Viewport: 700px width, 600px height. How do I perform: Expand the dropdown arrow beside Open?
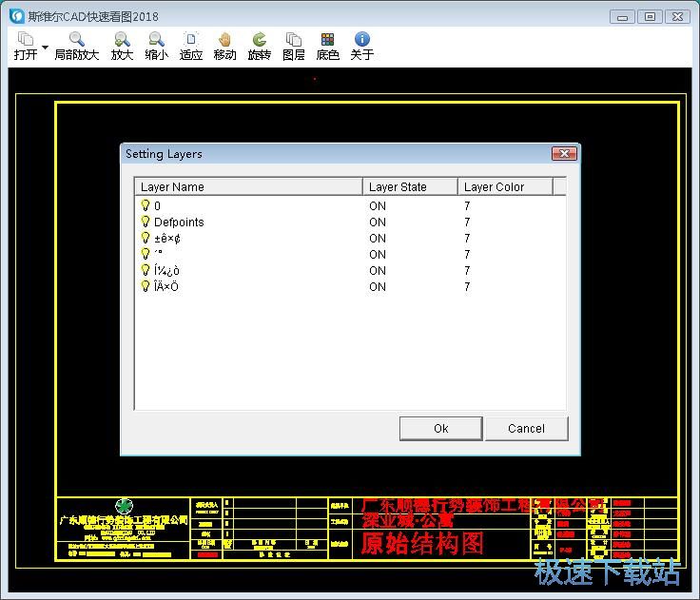[45, 48]
